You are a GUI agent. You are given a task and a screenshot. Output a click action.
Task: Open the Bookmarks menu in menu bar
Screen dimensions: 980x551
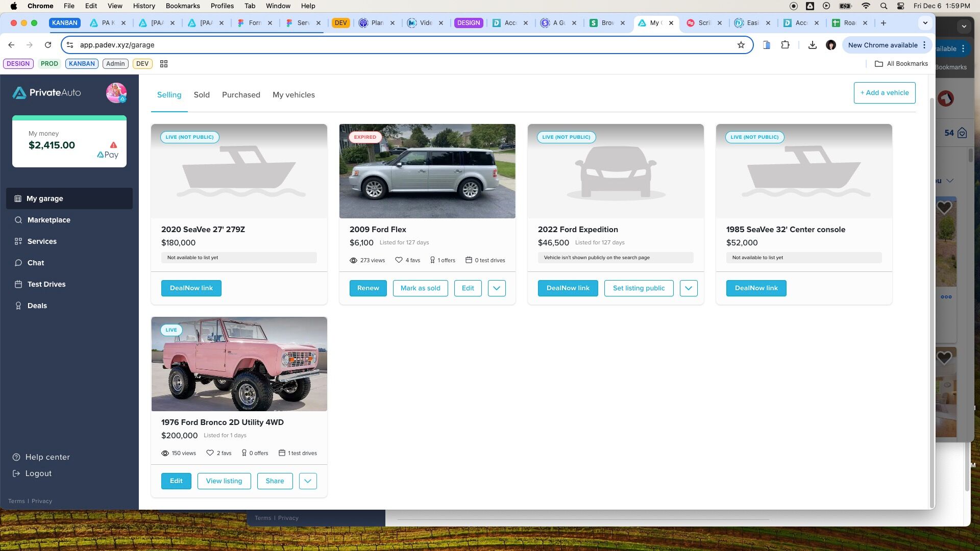tap(183, 6)
